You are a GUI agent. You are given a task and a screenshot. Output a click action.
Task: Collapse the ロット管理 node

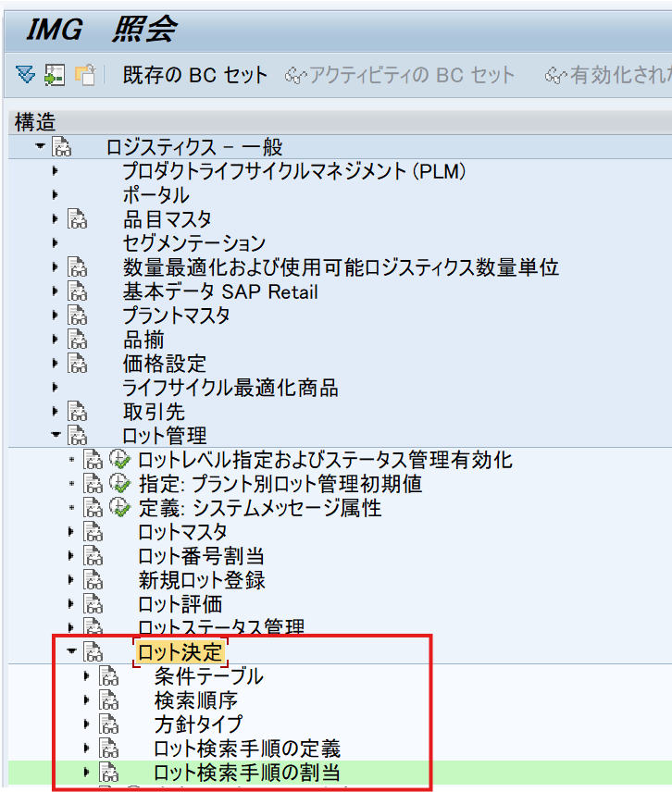coord(56,435)
